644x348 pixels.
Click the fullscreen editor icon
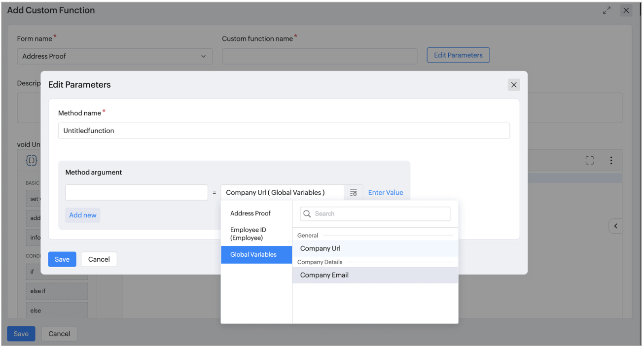(590, 160)
